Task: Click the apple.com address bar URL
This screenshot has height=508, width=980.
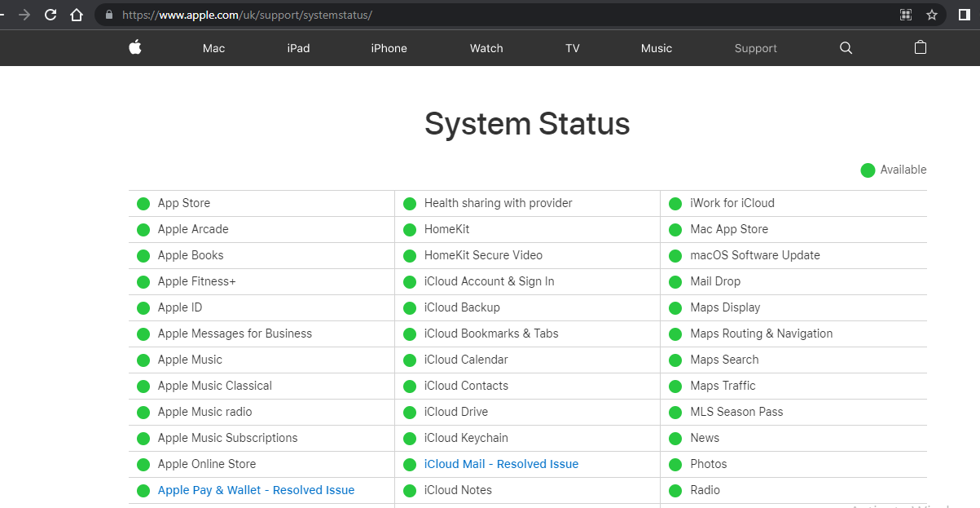Action: [x=248, y=15]
